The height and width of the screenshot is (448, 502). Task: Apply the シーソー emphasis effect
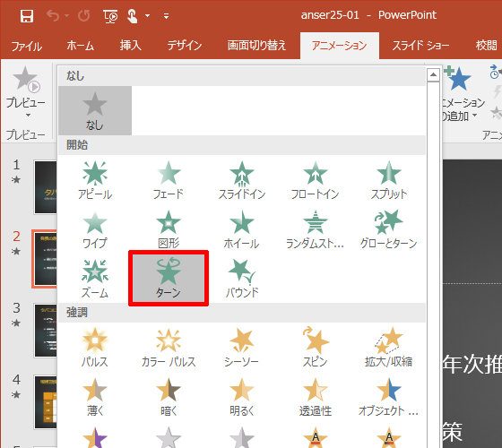click(x=242, y=348)
